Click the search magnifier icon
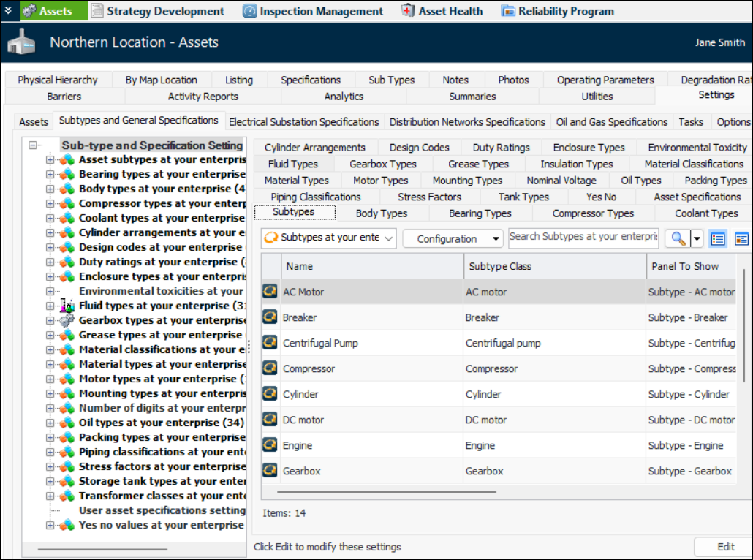Image resolution: width=753 pixels, height=560 pixels. [677, 238]
